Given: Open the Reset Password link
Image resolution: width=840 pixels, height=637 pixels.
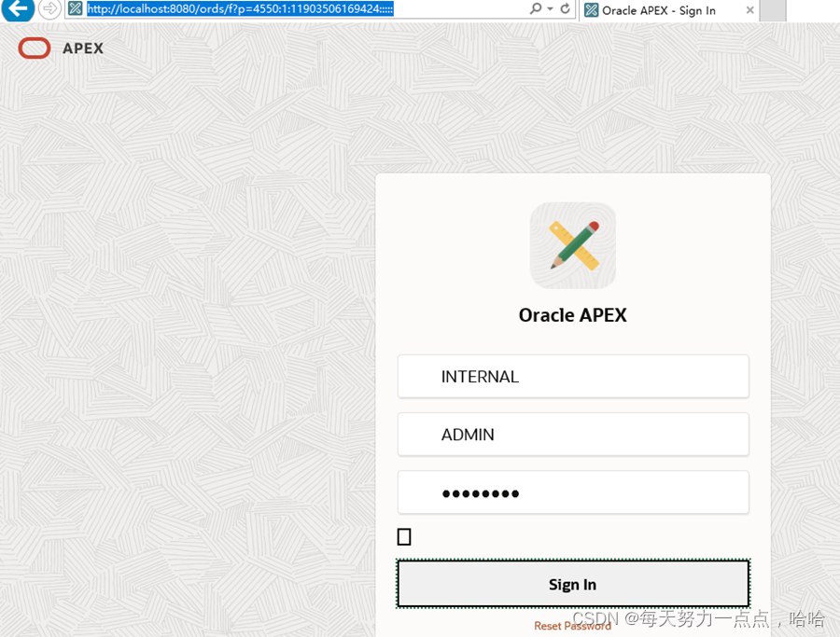Looking at the screenshot, I should pyautogui.click(x=572, y=626).
